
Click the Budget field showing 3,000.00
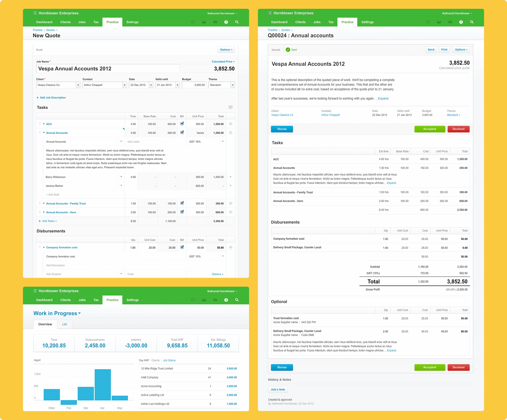[194, 85]
